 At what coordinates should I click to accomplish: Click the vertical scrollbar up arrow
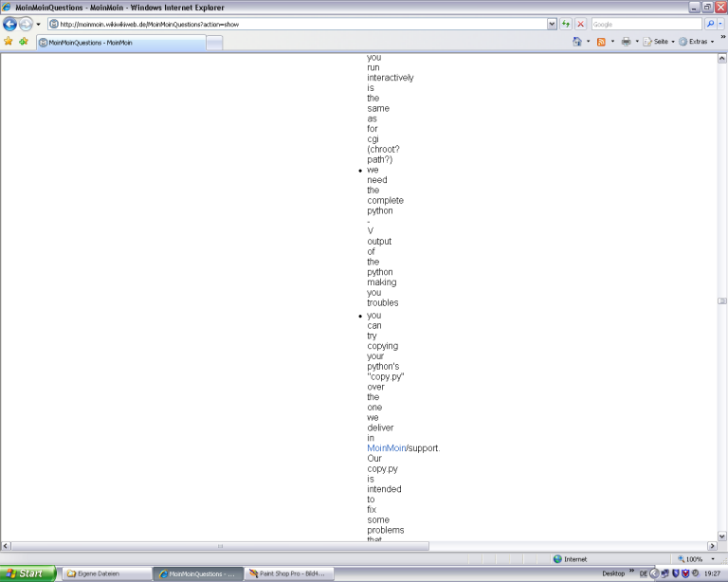[721, 59]
